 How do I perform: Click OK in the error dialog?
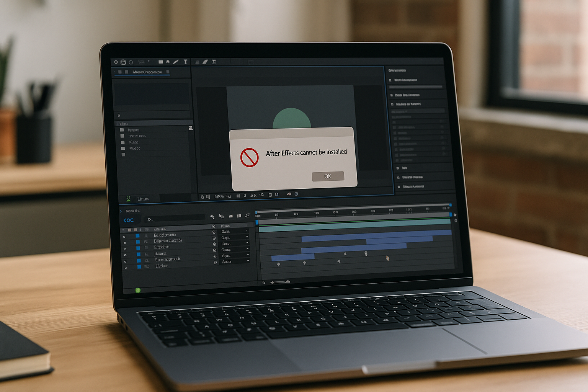coord(328,176)
